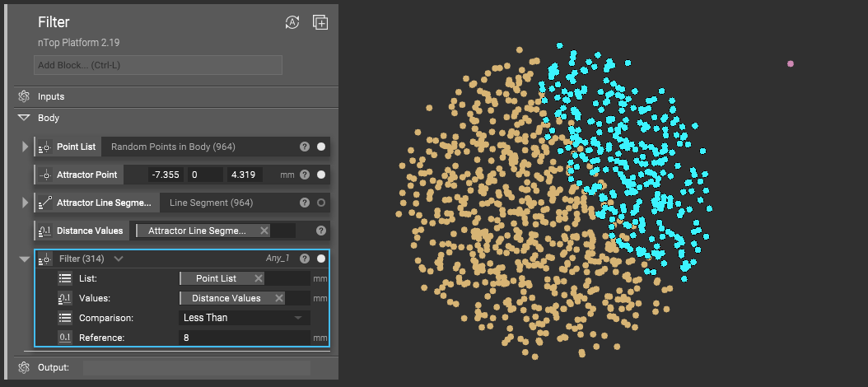Remove Distance Values chip from Values field

[x=279, y=298]
